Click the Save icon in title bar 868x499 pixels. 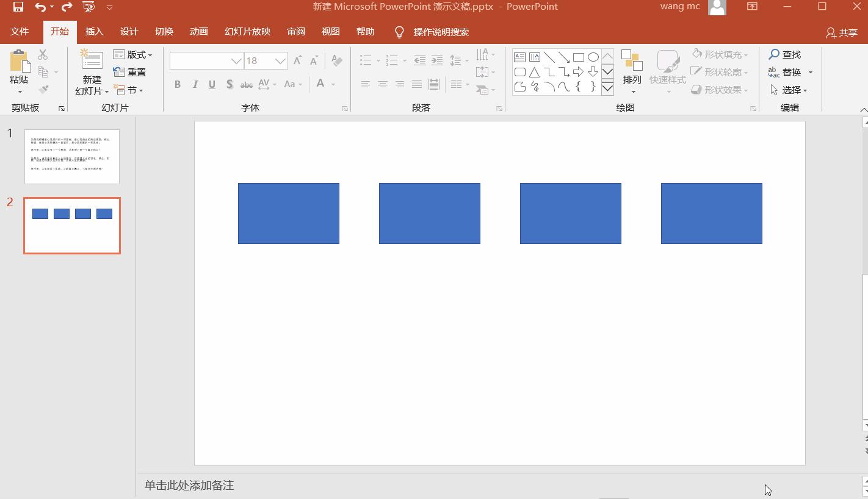[18, 7]
